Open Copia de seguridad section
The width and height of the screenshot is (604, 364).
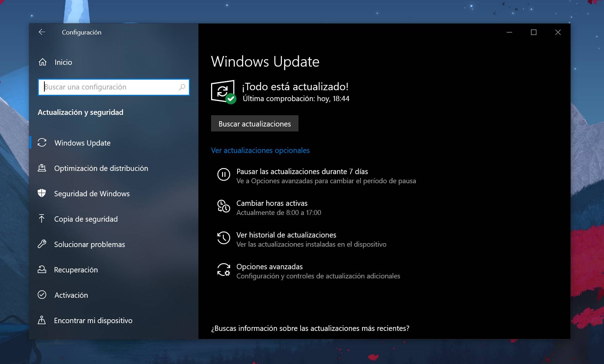114,219
